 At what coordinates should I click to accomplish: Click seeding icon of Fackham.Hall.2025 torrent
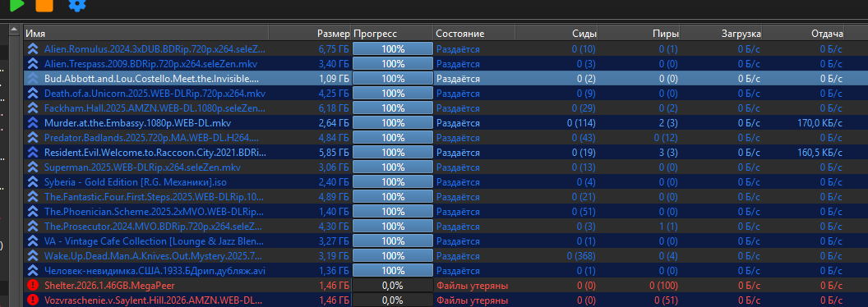(33, 108)
